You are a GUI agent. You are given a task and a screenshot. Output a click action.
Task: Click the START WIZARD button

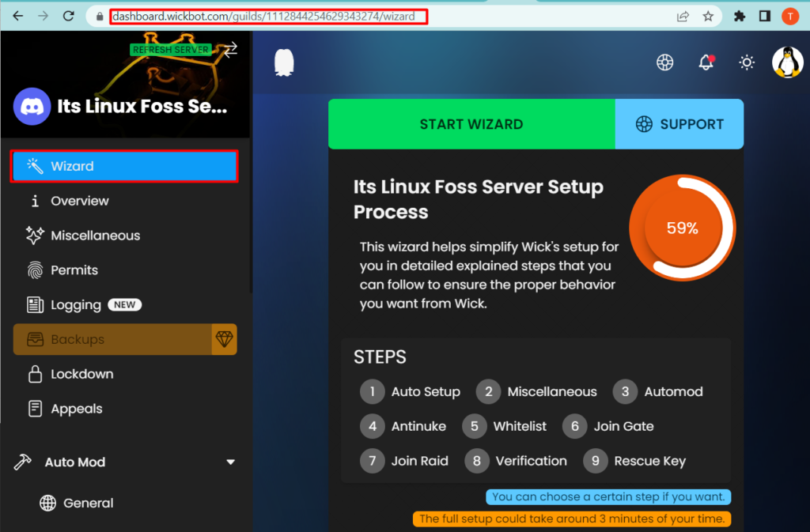471,124
